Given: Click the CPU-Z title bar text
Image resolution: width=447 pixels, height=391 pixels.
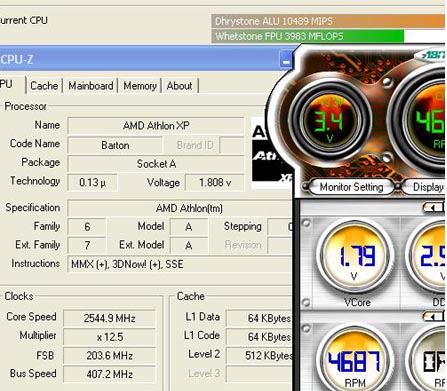Looking at the screenshot, I should click(17, 60).
